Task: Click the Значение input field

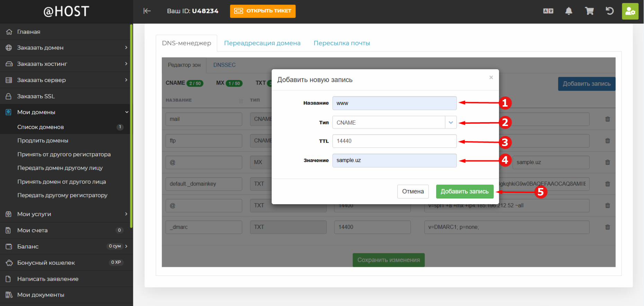Action: click(395, 160)
